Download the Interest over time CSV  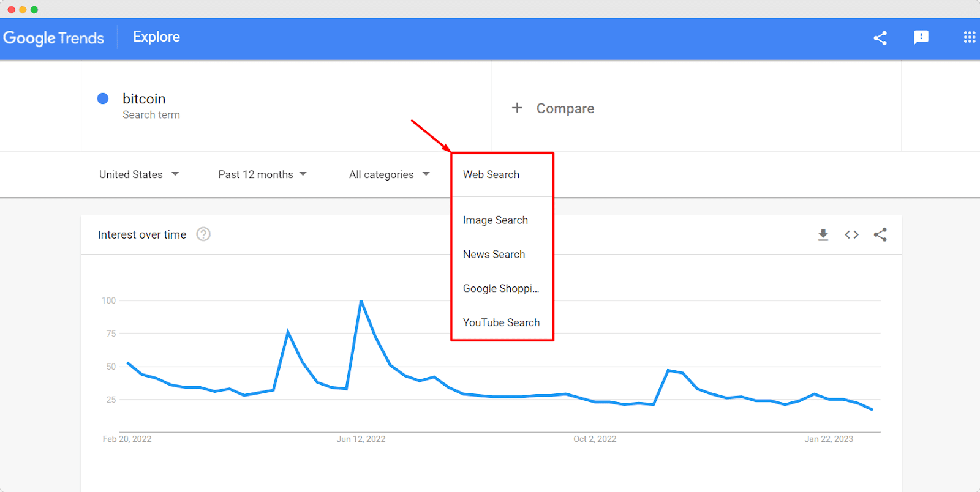(823, 234)
